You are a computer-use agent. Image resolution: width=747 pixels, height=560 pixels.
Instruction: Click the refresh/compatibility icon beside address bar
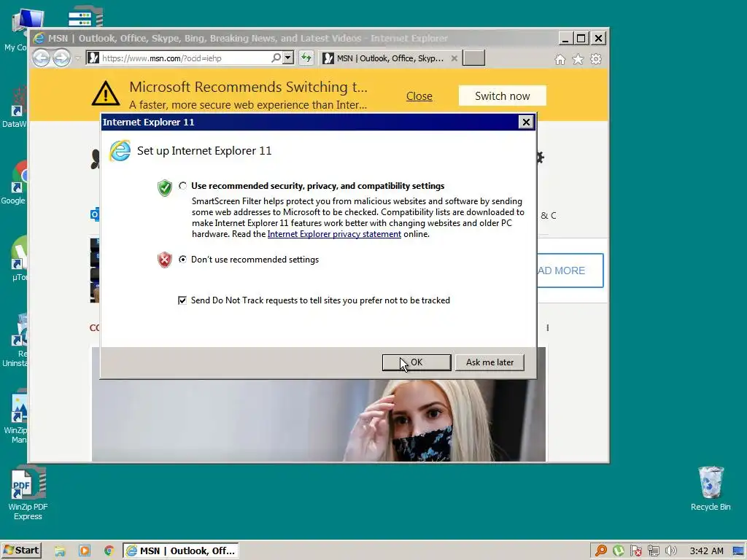(306, 58)
